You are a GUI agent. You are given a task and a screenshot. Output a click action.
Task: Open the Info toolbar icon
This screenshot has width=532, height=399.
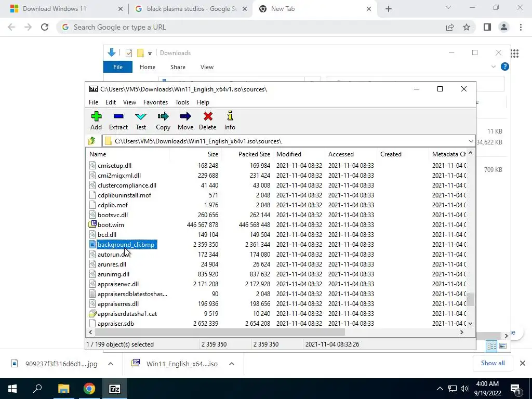[230, 116]
